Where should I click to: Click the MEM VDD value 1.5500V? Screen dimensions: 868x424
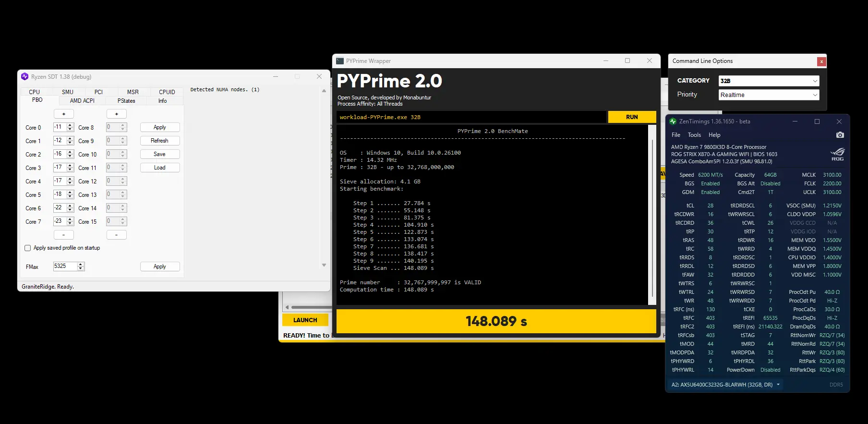tap(832, 240)
